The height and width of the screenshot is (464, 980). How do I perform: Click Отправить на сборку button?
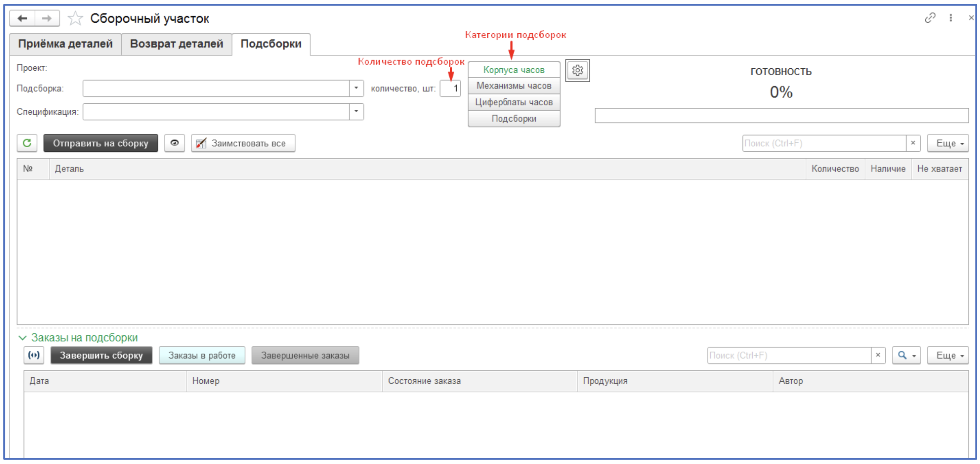(101, 143)
